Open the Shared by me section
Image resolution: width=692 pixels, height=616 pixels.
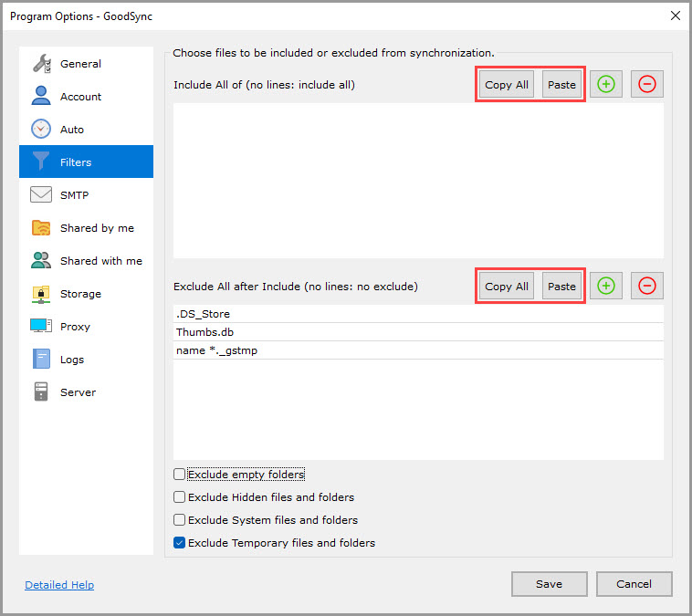pyautogui.click(x=86, y=227)
